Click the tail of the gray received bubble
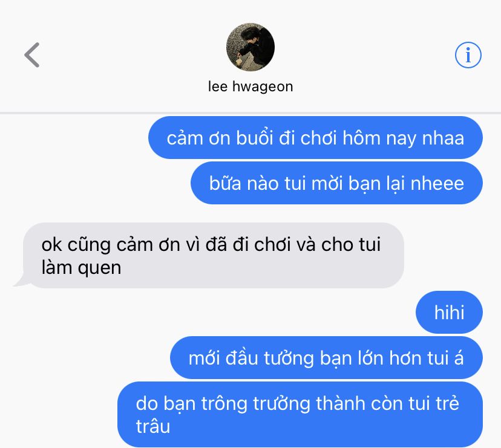 click(x=21, y=280)
